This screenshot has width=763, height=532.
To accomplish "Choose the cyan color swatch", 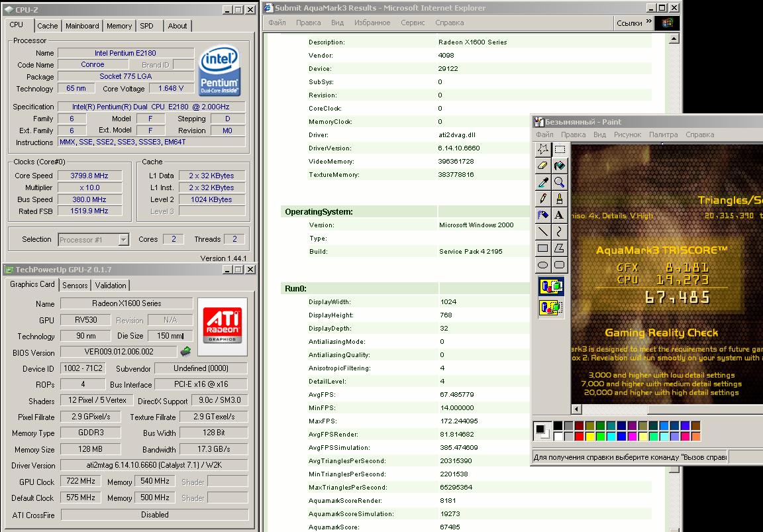I will coord(611,436).
